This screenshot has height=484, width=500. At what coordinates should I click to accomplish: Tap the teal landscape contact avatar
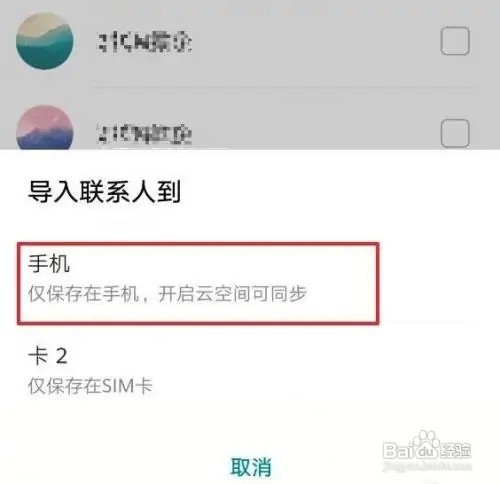(x=45, y=41)
